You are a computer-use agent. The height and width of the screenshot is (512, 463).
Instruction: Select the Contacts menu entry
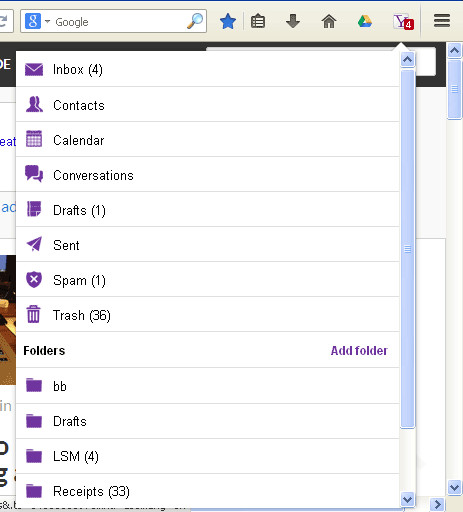point(208,104)
